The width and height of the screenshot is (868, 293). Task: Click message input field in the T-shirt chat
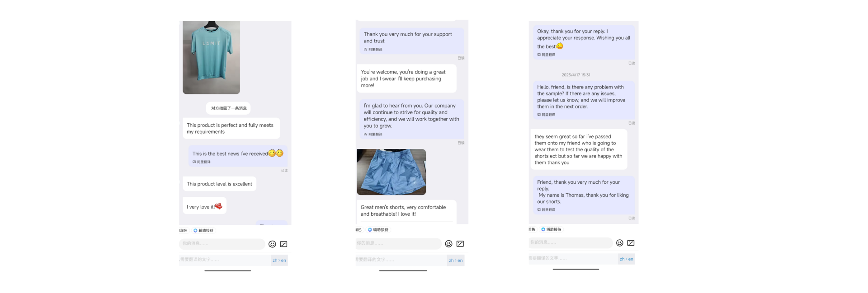222,244
